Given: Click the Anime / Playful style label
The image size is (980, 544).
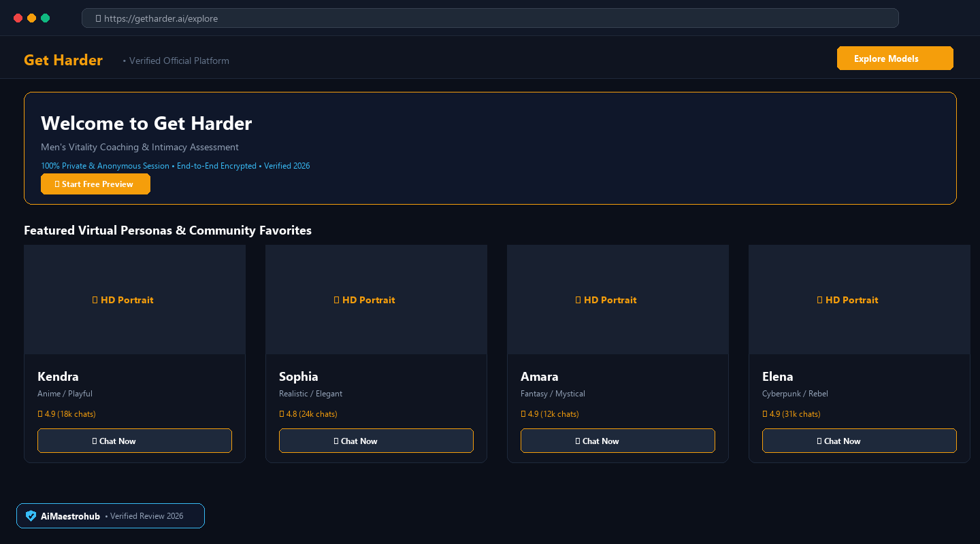Looking at the screenshot, I should click(x=65, y=394).
